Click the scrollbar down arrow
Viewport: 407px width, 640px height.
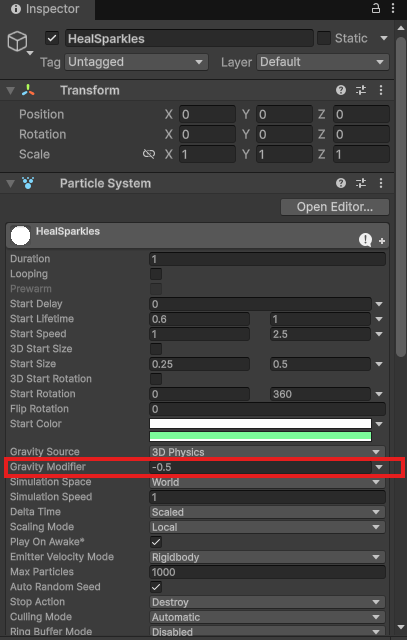coord(400,628)
